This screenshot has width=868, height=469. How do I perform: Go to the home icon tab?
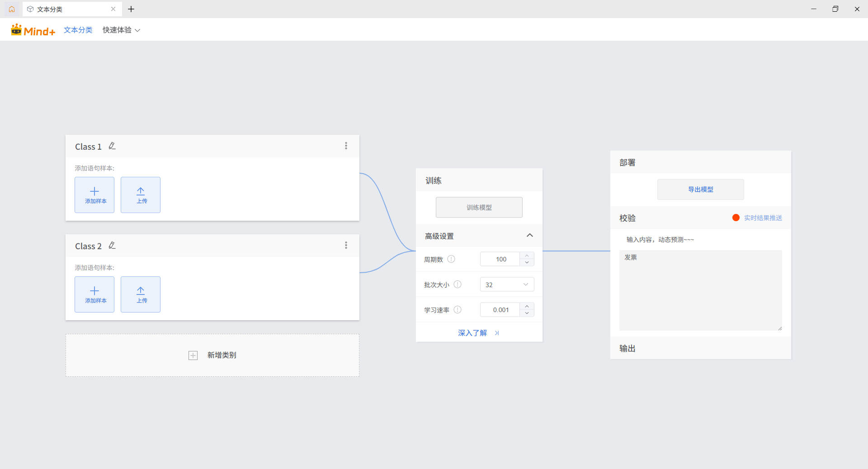(12, 9)
